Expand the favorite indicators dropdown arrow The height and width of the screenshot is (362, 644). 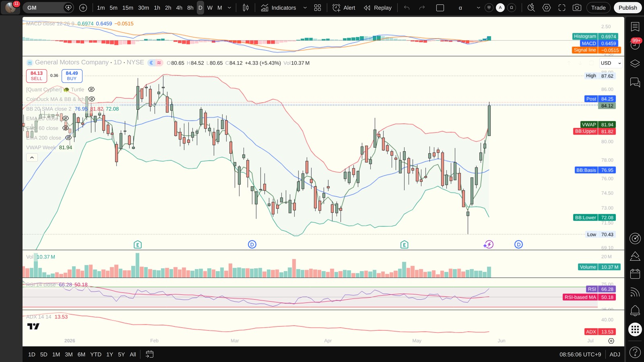[x=305, y=8]
